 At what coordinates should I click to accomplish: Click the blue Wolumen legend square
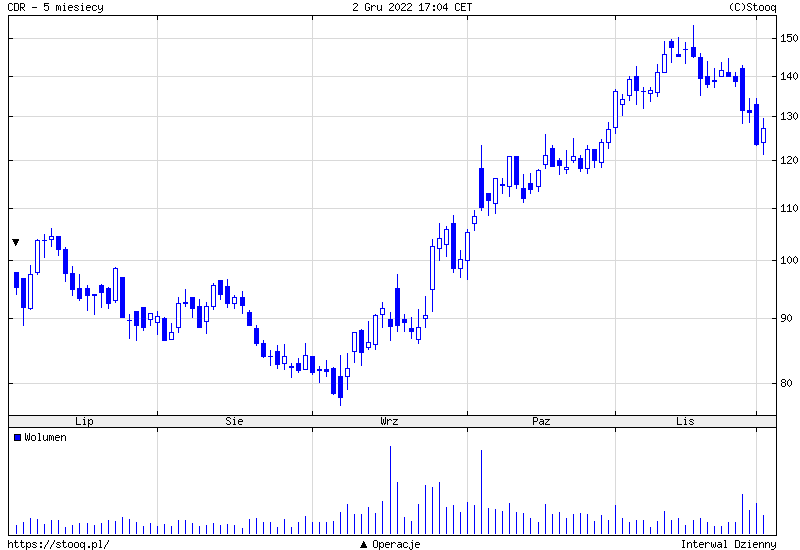pyautogui.click(x=17, y=437)
